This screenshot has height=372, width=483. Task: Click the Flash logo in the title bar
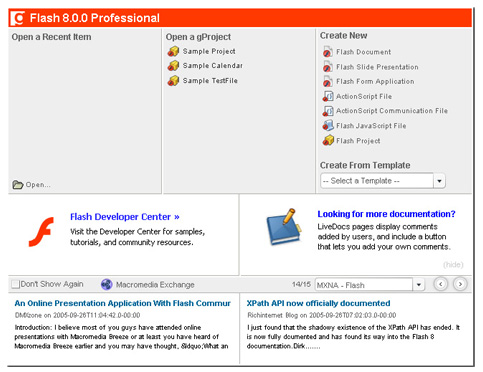pos(17,18)
